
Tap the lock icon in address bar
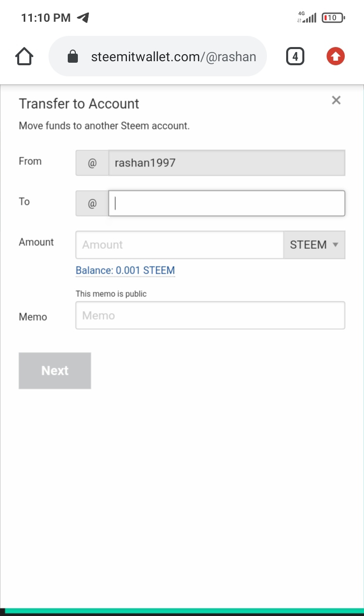[x=73, y=57]
